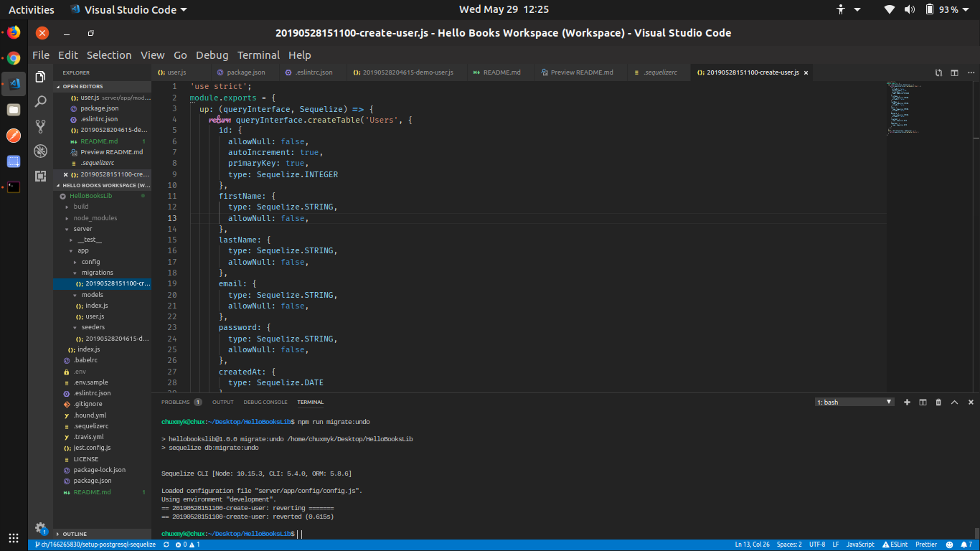980x551 pixels.
Task: Open the Terminal menu
Action: click(x=258, y=55)
